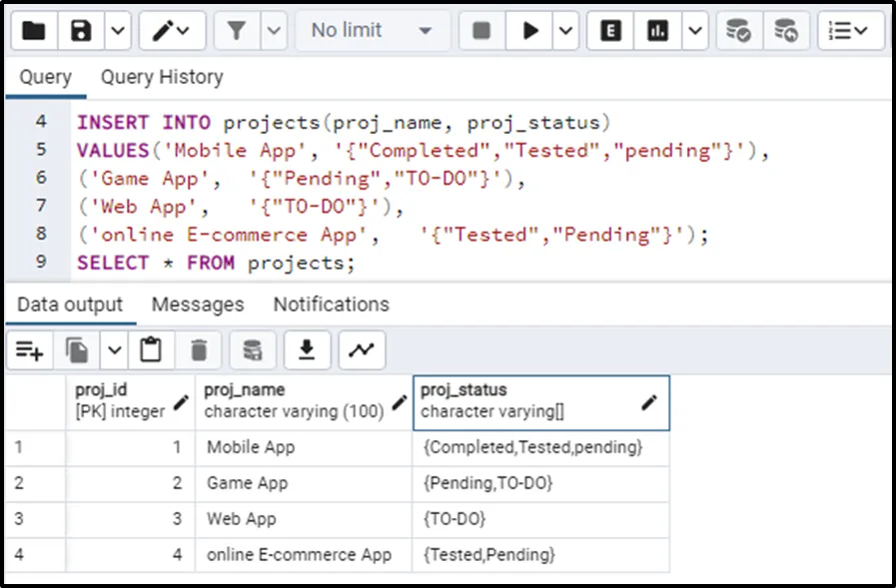This screenshot has height=588, width=896.
Task: Click the Download results as CSV icon
Action: pyautogui.click(x=308, y=350)
